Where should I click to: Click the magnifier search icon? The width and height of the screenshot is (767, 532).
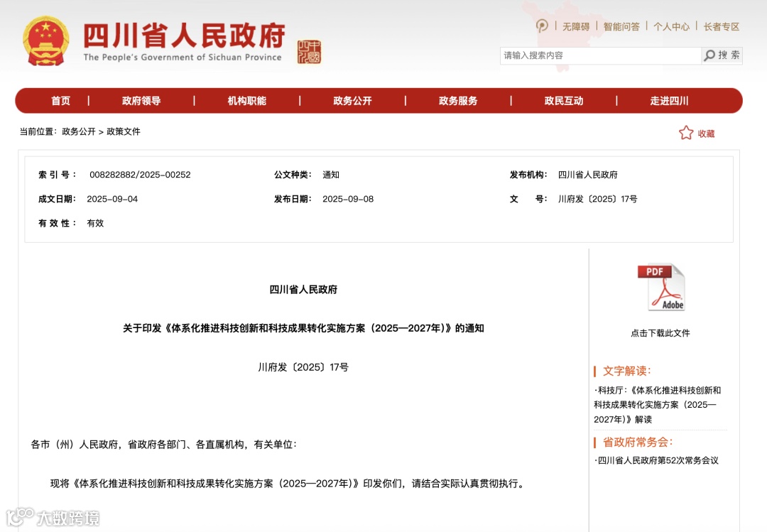coord(709,55)
